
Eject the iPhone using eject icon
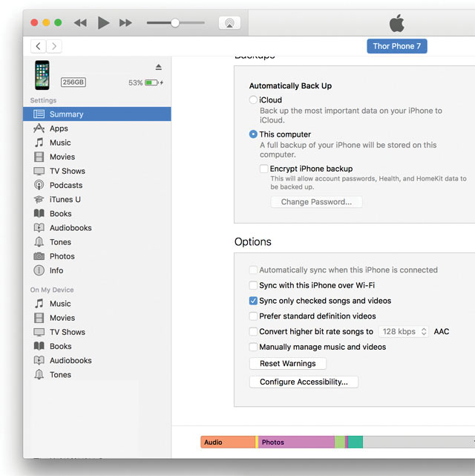coord(158,67)
